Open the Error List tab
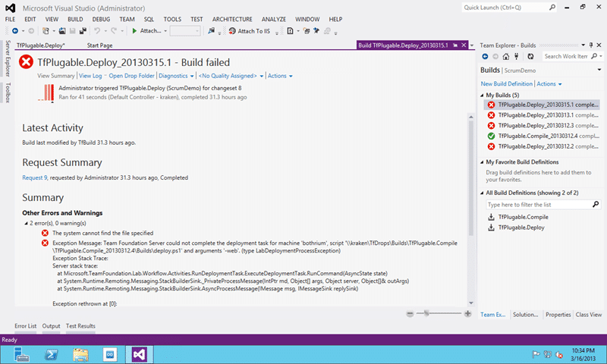Viewport: 607px width, 364px height. (26, 326)
